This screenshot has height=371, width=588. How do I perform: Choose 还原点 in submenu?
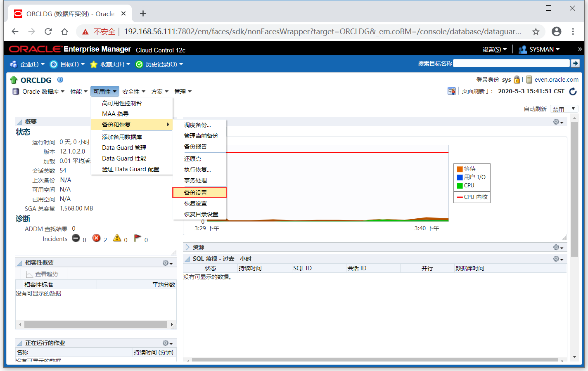click(x=199, y=159)
